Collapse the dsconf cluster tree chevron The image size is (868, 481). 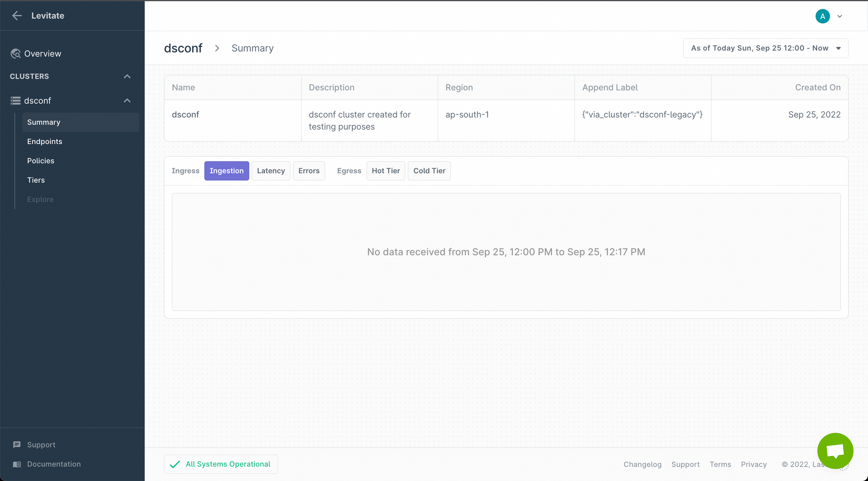point(127,101)
